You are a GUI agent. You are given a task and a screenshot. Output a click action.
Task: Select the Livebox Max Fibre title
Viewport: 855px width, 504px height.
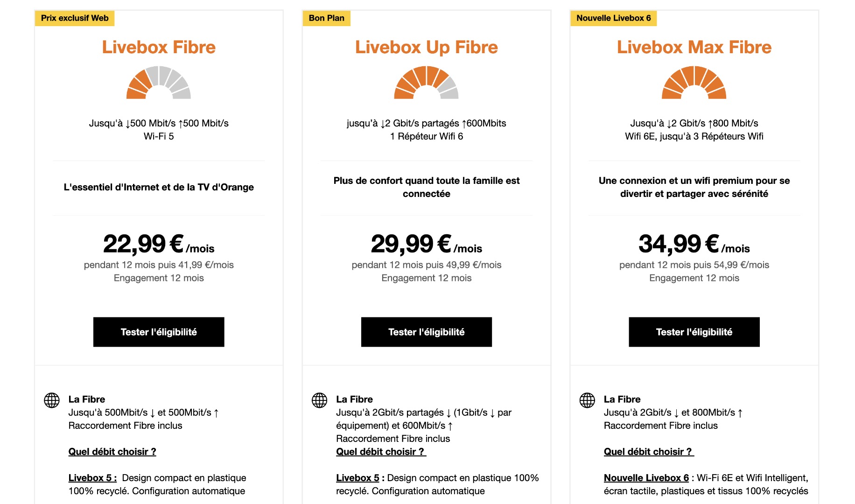(x=694, y=47)
